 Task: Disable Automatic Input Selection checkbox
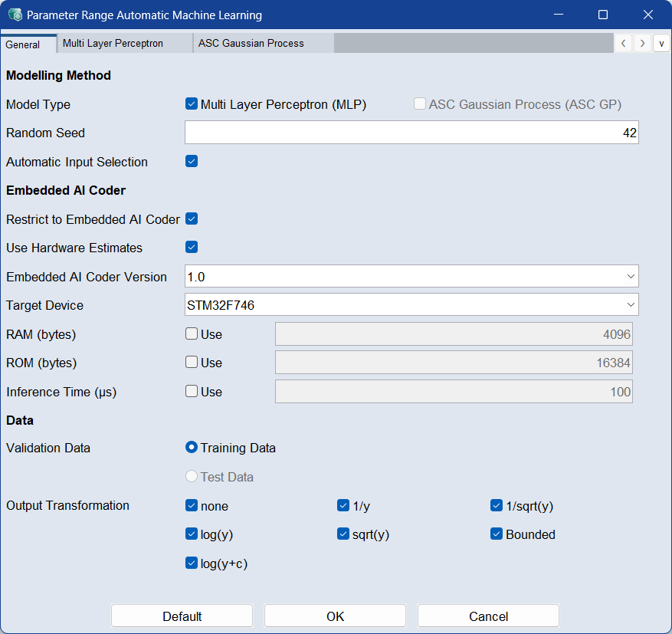[192, 162]
